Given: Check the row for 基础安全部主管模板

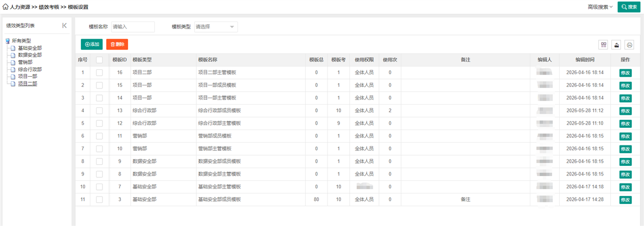Looking at the screenshot, I should coord(99,187).
